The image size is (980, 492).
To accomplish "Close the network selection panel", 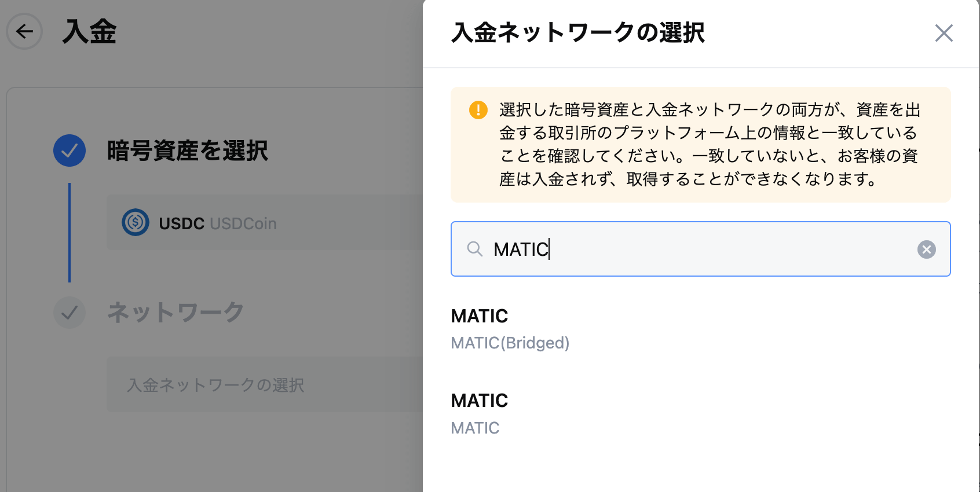I will 944,33.
